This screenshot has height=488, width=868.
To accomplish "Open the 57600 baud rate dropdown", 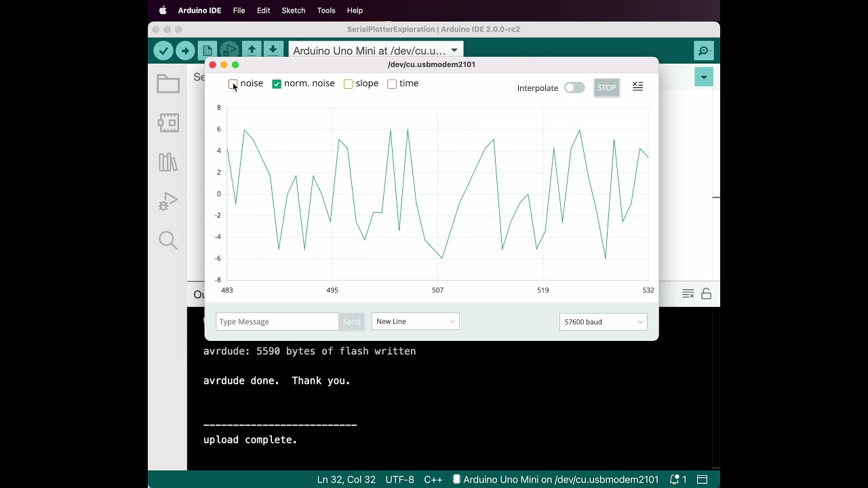I will point(604,322).
